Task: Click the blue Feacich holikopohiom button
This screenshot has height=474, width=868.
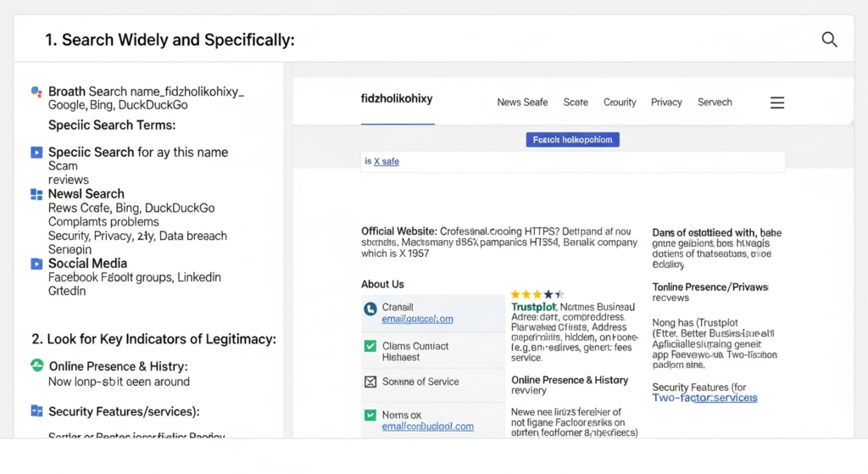Action: 573,140
